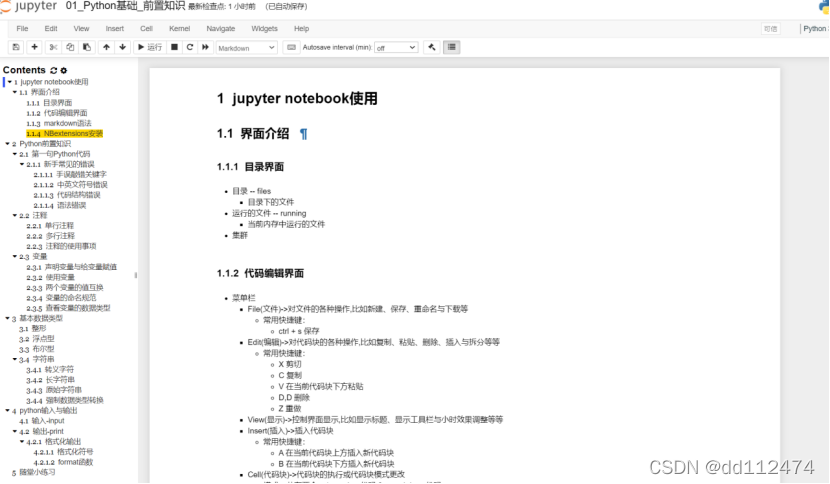Collapse the '2 Python前置知识' section triangle
The width and height of the screenshot is (830, 484).
click(x=7, y=144)
